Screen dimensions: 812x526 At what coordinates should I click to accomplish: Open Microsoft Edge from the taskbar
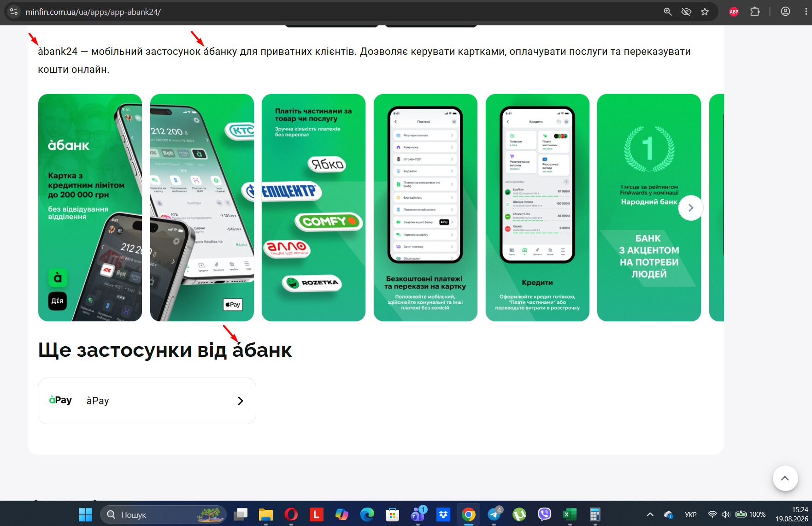tap(367, 514)
